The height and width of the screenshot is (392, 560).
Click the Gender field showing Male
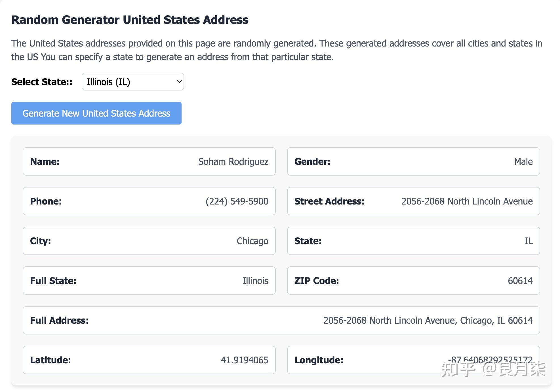(523, 161)
